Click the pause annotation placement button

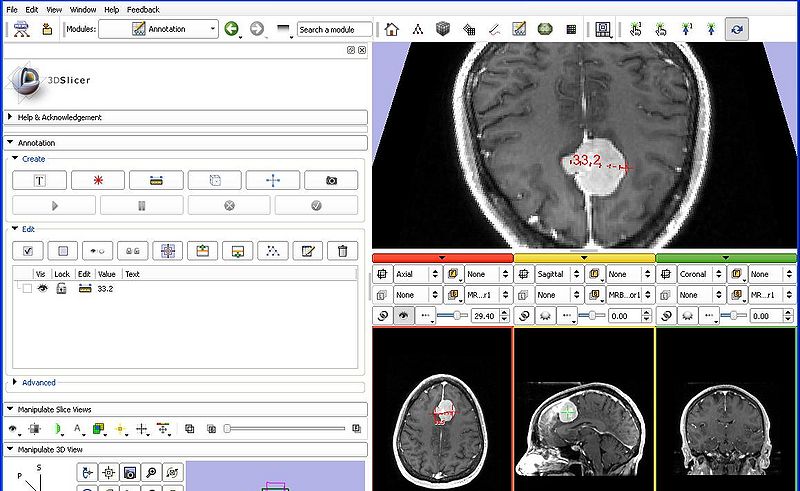point(142,206)
